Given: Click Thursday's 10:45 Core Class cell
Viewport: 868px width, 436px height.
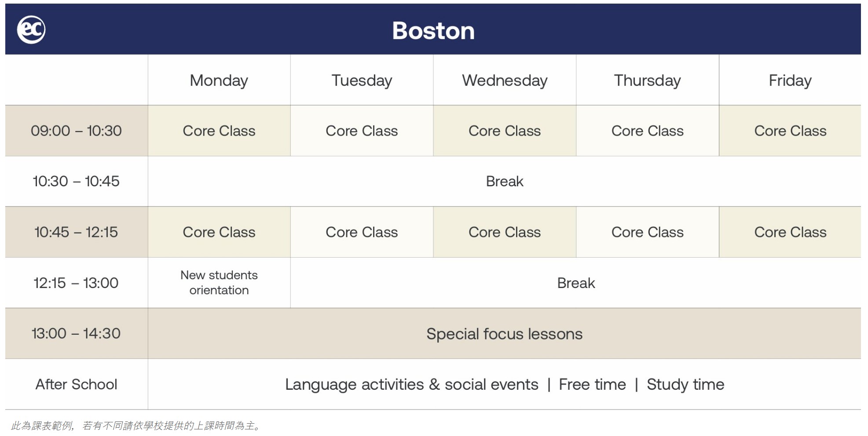Looking at the screenshot, I should tap(647, 232).
